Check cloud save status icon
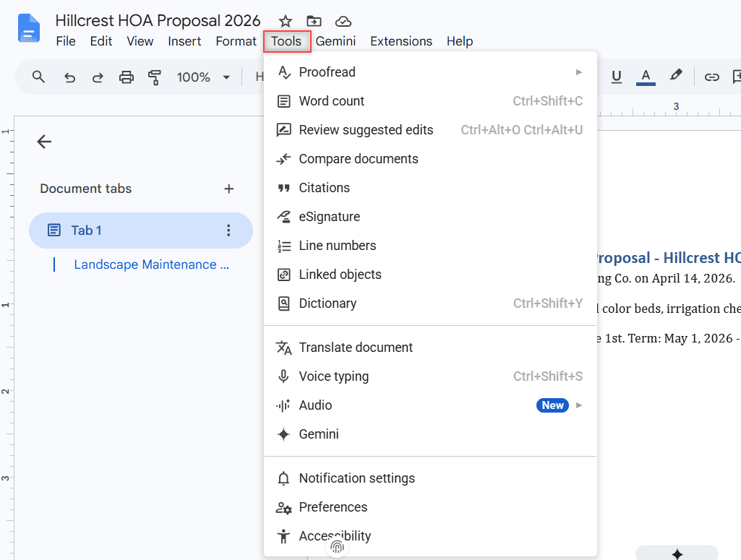The image size is (741, 560). click(x=343, y=21)
